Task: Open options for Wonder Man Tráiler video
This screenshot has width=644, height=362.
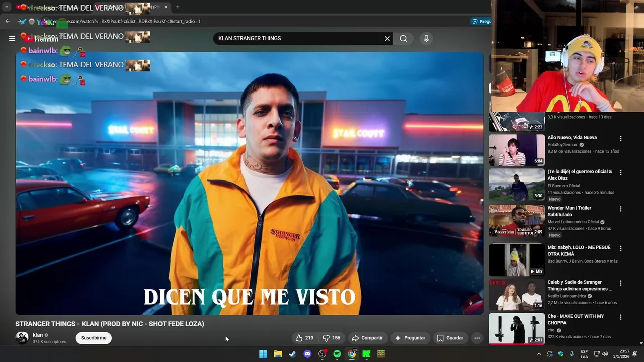Action: 620,209
